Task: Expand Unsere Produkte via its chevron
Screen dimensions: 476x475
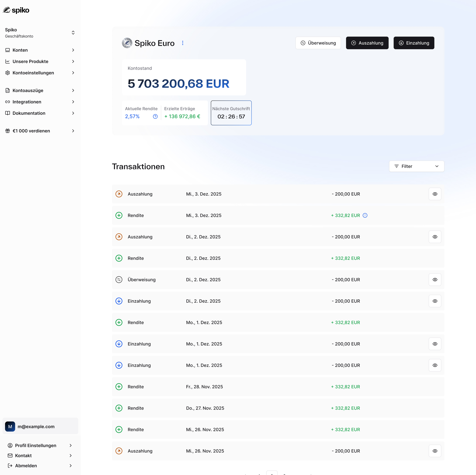Action: click(73, 61)
